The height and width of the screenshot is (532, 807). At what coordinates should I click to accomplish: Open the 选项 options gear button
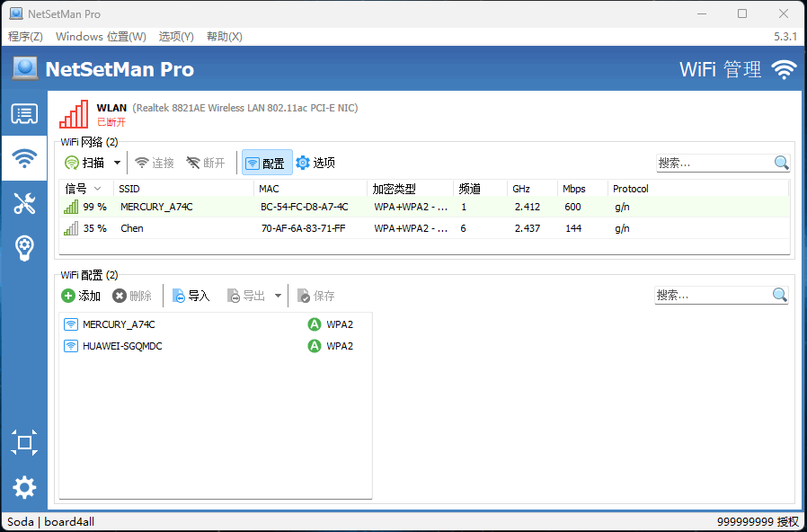[x=315, y=163]
